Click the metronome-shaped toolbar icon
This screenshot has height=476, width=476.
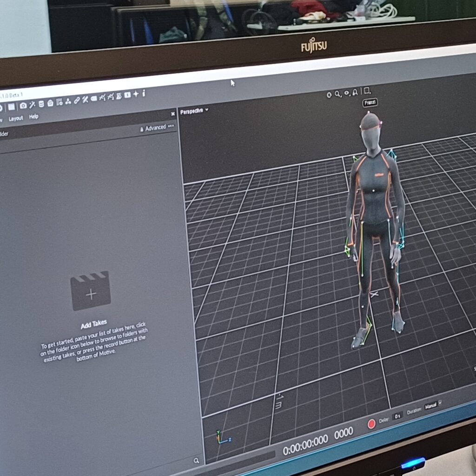119,96
